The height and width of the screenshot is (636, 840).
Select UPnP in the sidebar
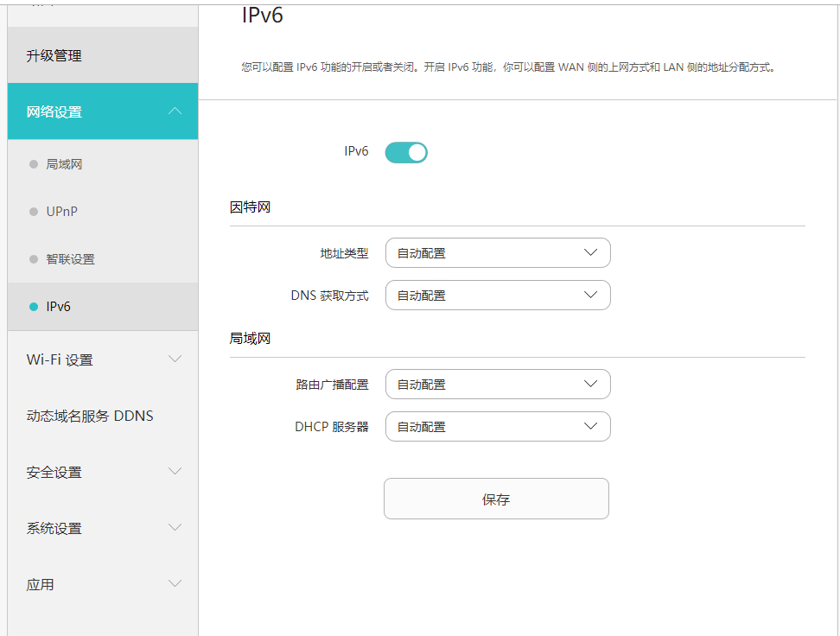[103, 212]
